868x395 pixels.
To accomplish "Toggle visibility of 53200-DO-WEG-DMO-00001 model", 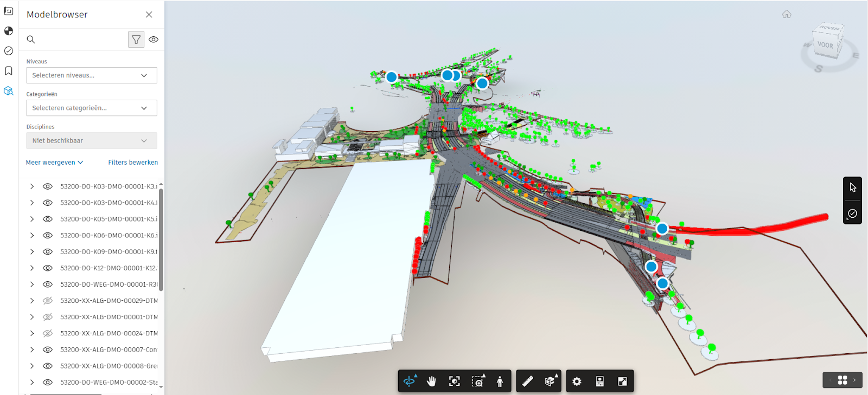I will 48,284.
